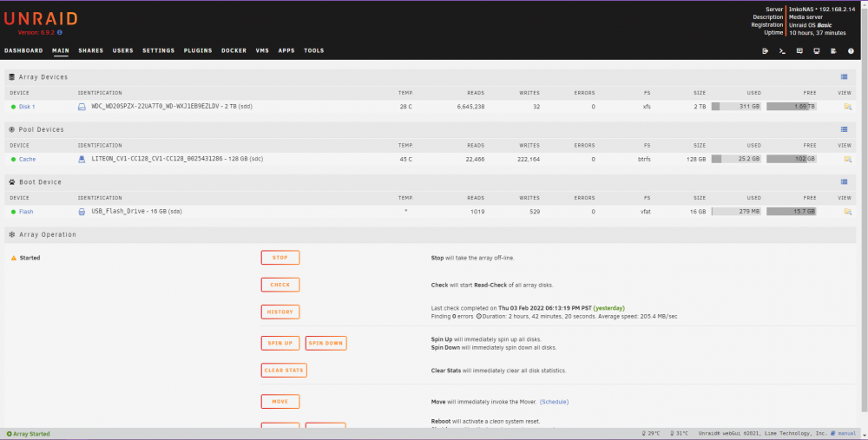
Task: Click the Array Operation snowflake icon
Action: tap(11, 234)
